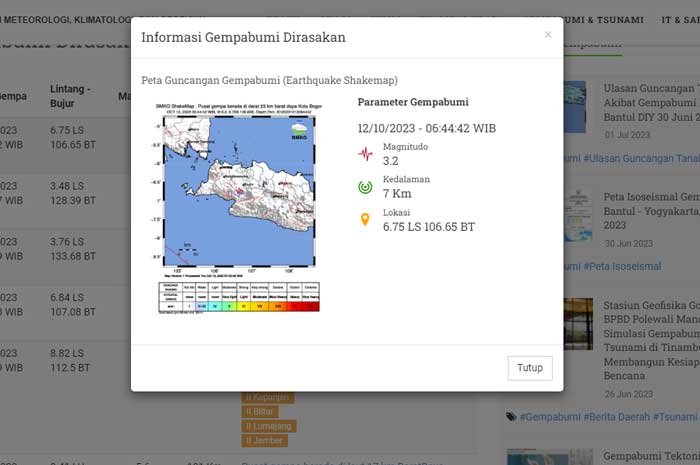The image size is (700, 465).
Task: Close the earthquake info dialog with X
Action: [547, 35]
